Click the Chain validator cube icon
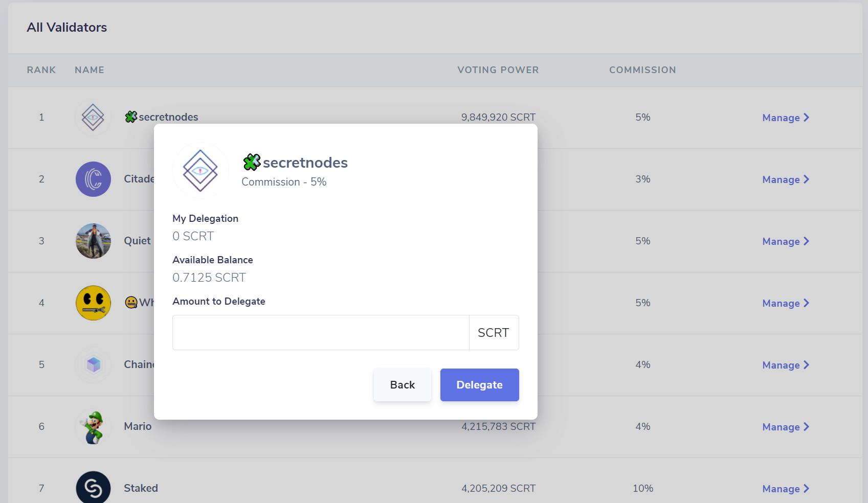 click(93, 365)
